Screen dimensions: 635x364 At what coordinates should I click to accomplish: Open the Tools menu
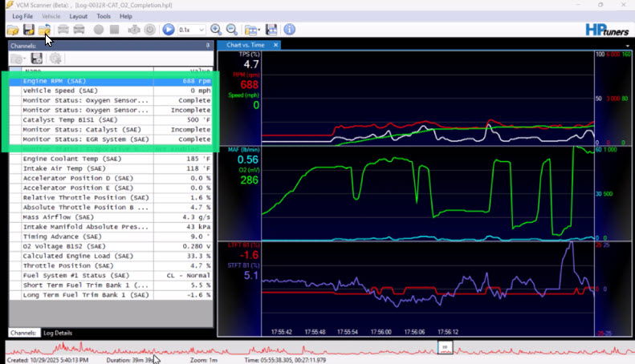click(x=104, y=16)
